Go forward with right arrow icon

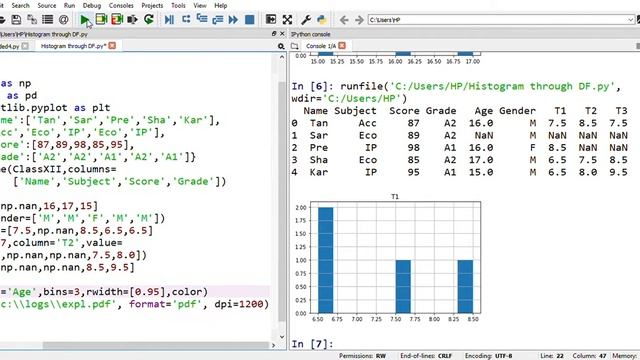click(359, 20)
